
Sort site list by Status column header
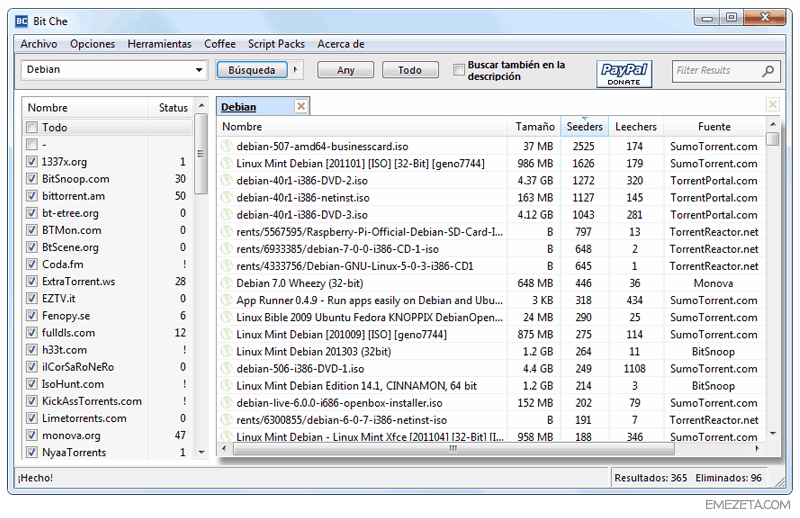[172, 108]
